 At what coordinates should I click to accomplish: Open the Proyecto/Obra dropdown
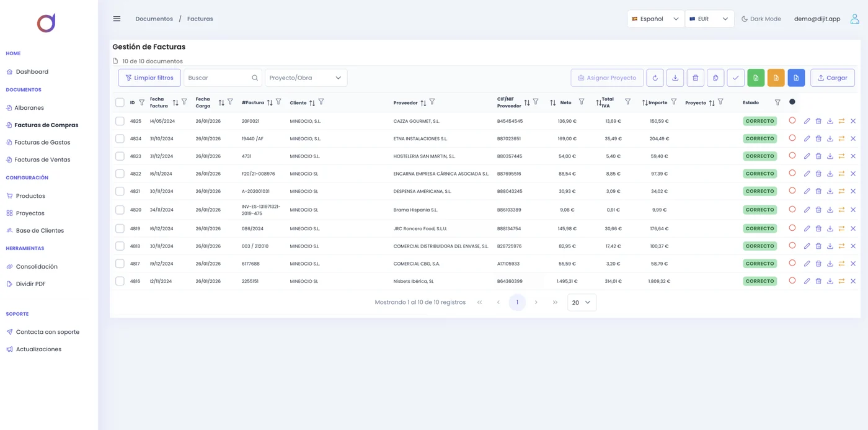(x=306, y=78)
